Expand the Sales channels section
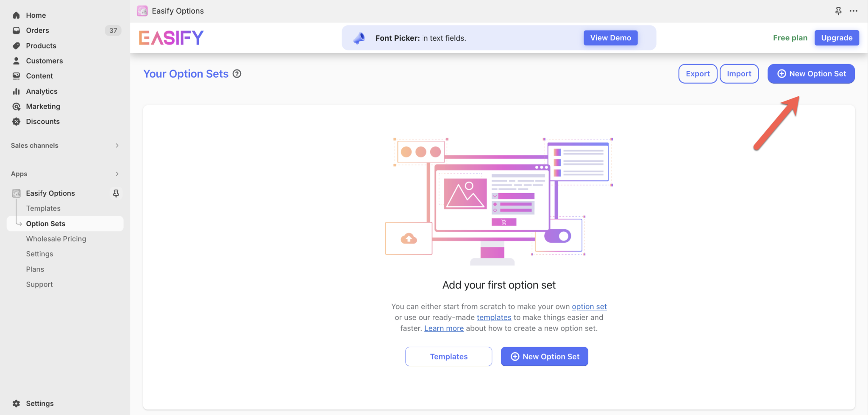 pos(117,145)
